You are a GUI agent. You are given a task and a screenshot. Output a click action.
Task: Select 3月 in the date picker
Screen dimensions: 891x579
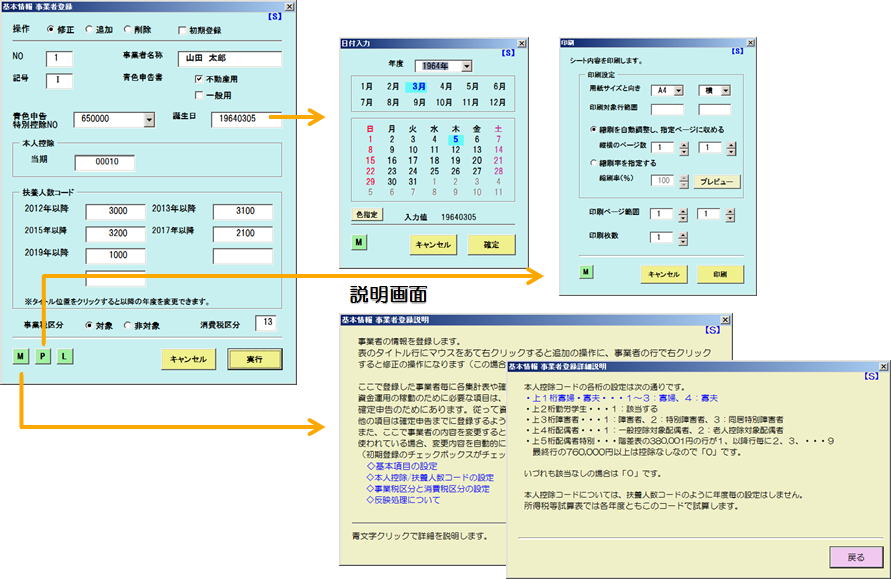coord(419,86)
